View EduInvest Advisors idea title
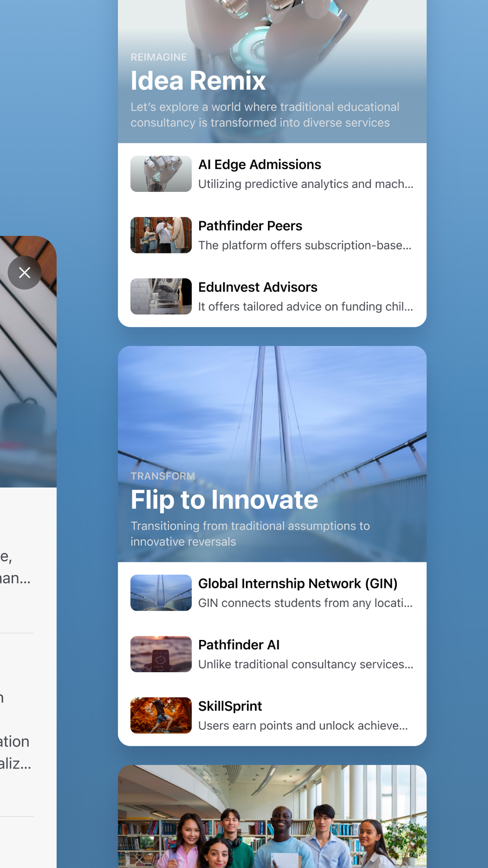The height and width of the screenshot is (868, 488). click(x=258, y=287)
